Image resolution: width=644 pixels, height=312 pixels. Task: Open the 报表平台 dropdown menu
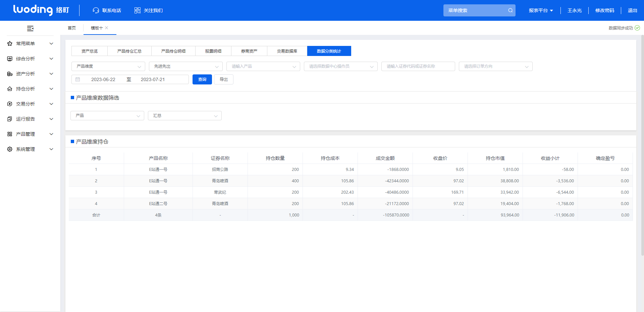tap(541, 10)
